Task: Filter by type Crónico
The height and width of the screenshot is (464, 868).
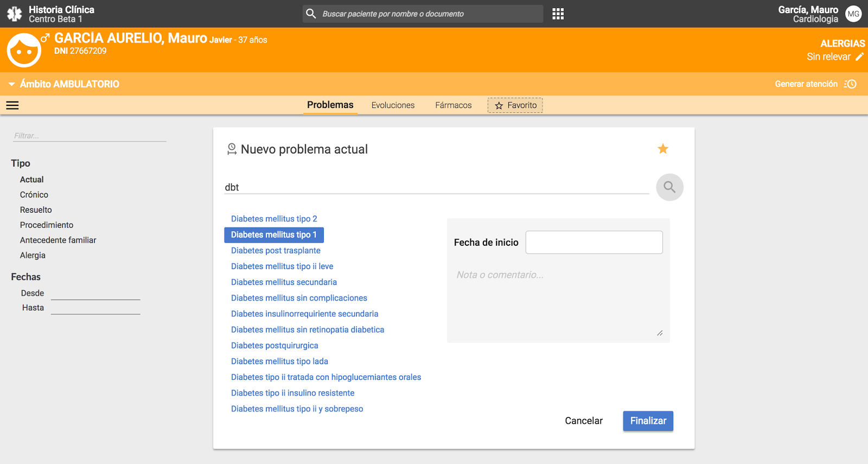Action: tap(34, 195)
